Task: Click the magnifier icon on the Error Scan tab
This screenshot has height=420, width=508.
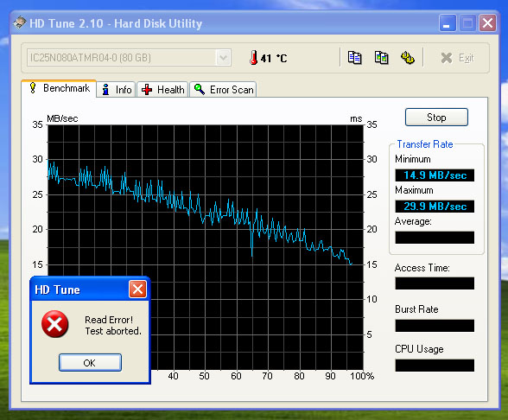Action: pos(200,89)
